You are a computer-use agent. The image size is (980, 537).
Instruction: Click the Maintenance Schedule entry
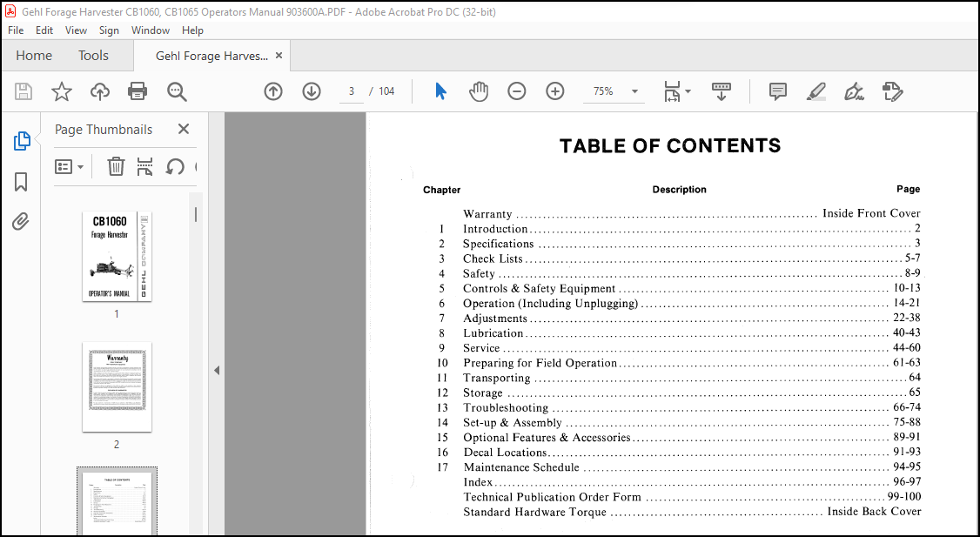point(521,467)
